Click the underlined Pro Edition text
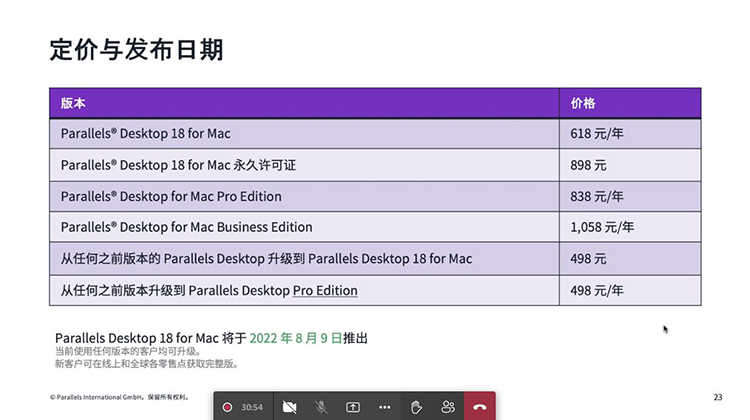Image resolution: width=750 pixels, height=420 pixels. pos(325,290)
